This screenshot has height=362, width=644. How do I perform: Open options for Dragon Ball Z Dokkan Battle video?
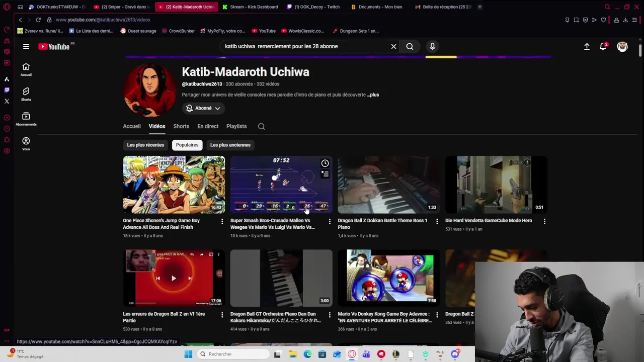point(437,221)
